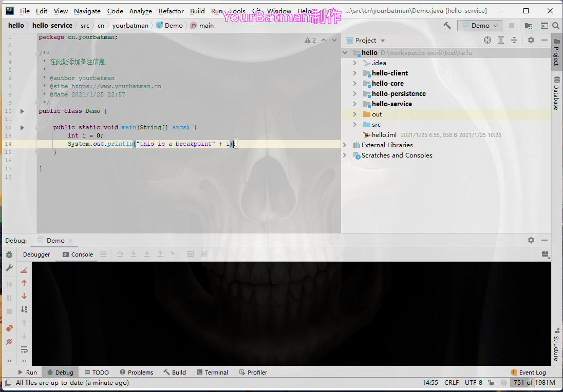Expand External Libraries node
Viewport: 563px width, 392px height.
345,145
